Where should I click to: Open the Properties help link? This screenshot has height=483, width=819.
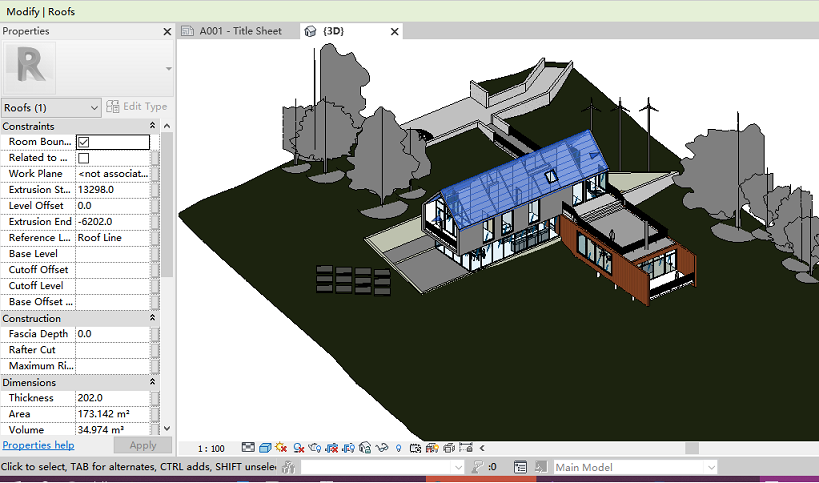[x=38, y=445]
